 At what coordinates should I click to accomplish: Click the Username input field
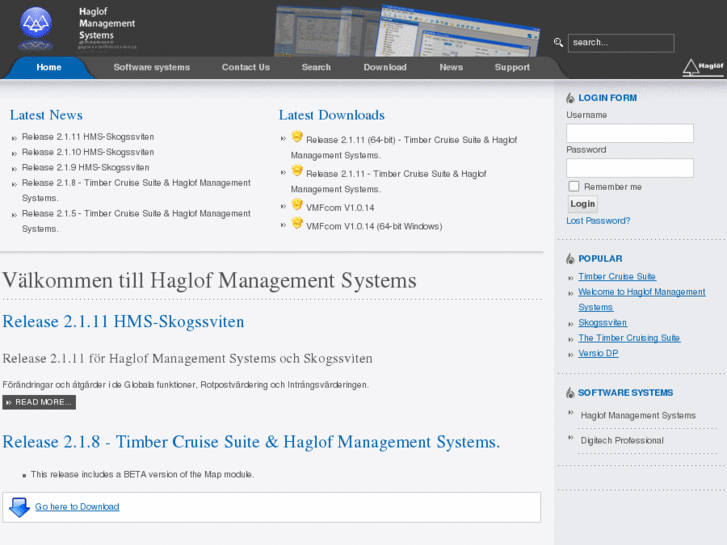(630, 133)
